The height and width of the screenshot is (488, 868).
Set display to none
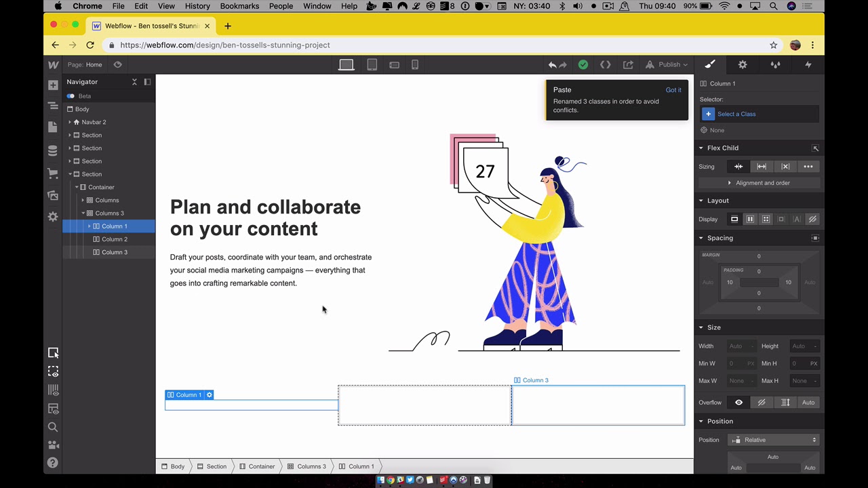click(x=812, y=219)
